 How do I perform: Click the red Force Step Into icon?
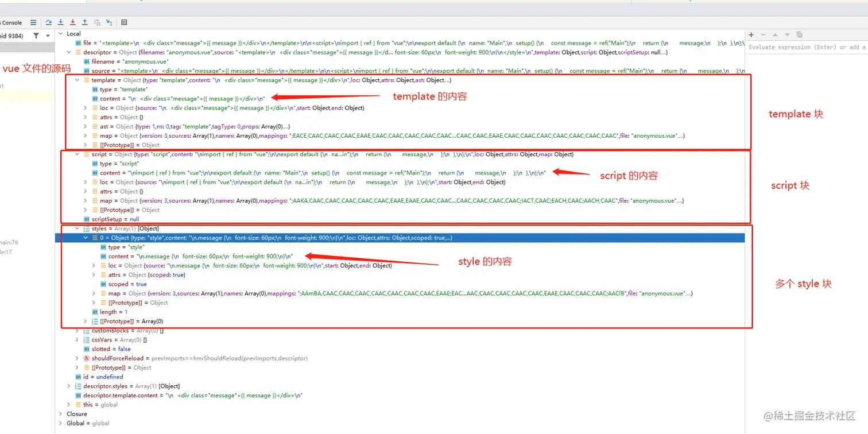click(73, 22)
